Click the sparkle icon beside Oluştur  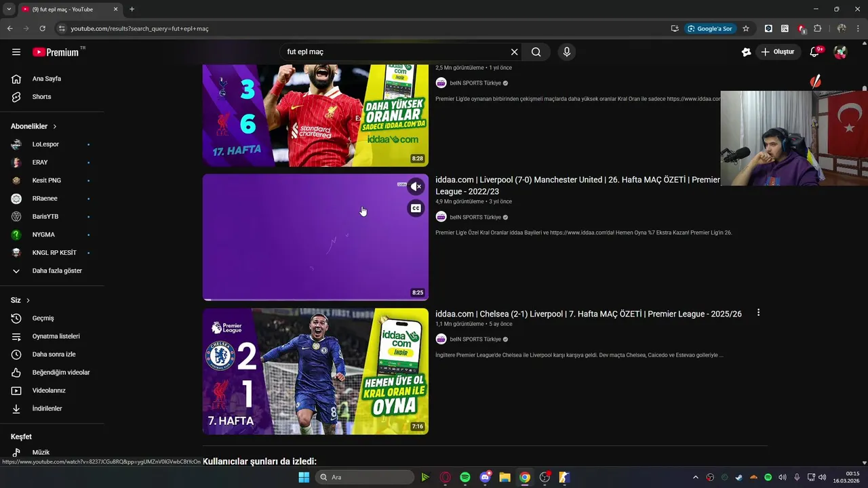747,52
